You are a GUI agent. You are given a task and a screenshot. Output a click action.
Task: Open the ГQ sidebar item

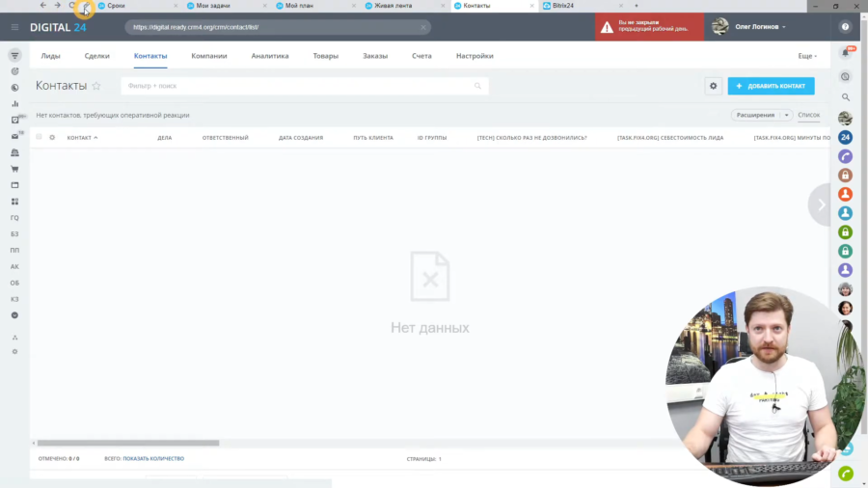[14, 217]
